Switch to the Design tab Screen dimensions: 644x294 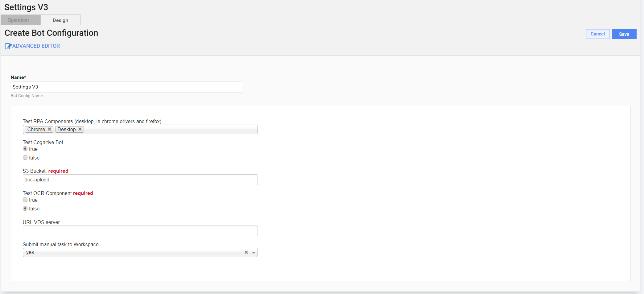[x=60, y=20]
